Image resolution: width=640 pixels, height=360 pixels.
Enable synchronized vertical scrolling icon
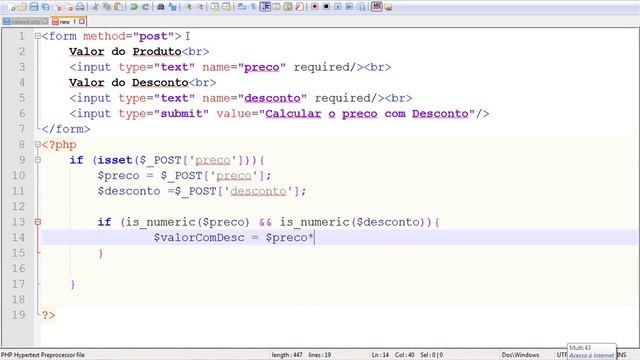point(215,7)
